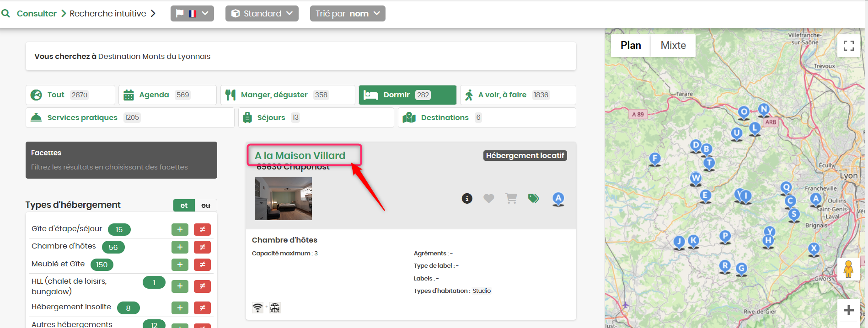Click map marker P
This screenshot has height=328, width=868.
(x=725, y=237)
